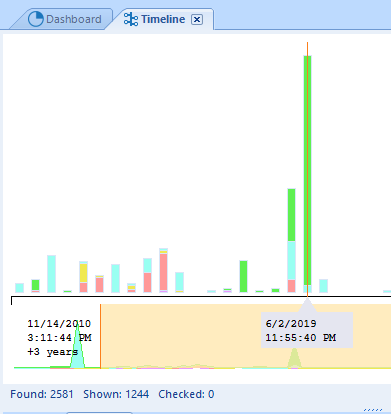Select the Timeline tab label
Screen dimensions: 391x414
(x=163, y=19)
